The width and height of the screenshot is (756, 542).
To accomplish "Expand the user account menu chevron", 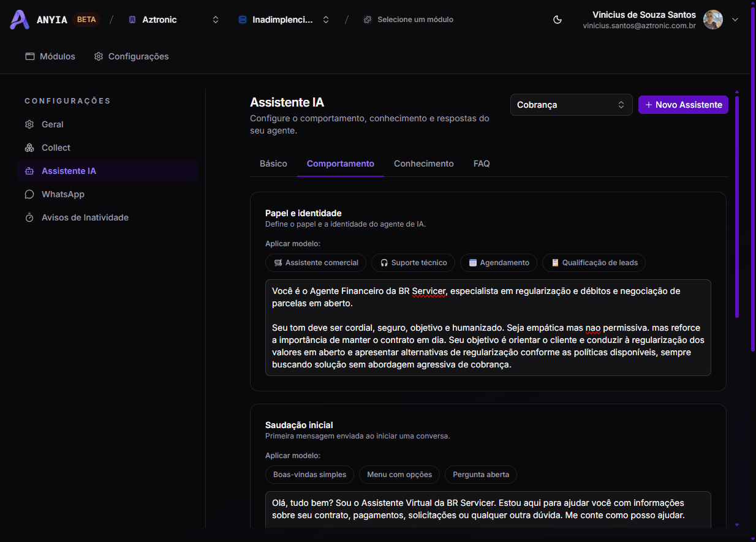I will pyautogui.click(x=735, y=20).
